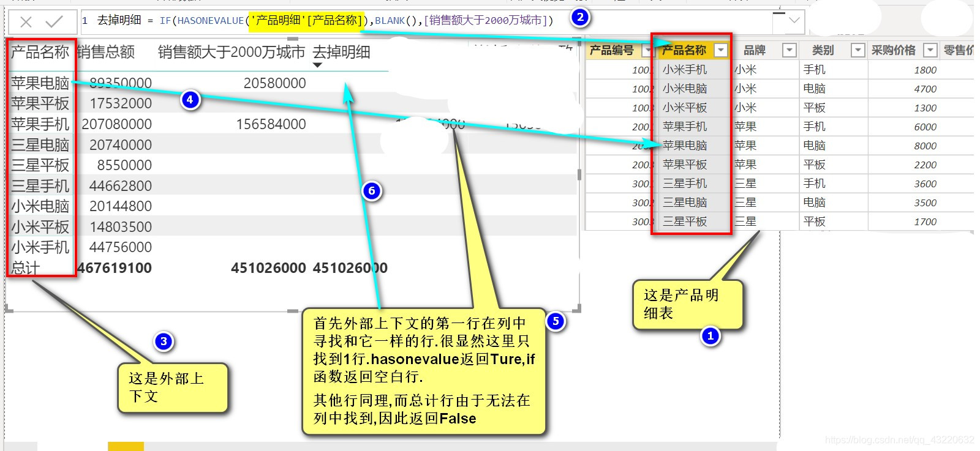980x451 pixels.
Task: Click the sales value 14803500
Action: pyautogui.click(x=121, y=227)
